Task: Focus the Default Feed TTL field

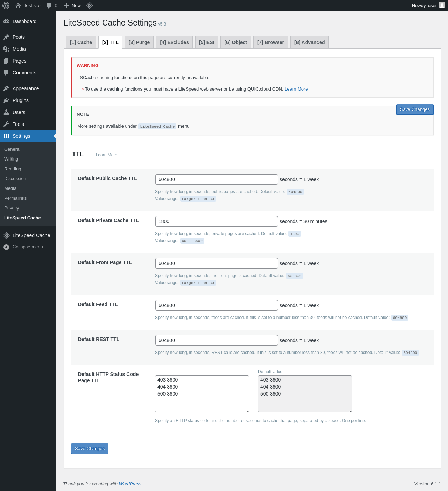Action: click(217, 305)
